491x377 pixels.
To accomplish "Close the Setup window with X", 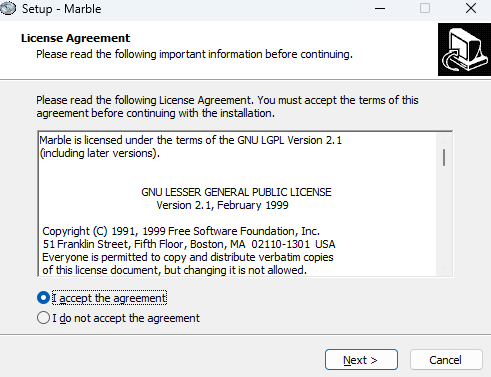I will tap(471, 8).
